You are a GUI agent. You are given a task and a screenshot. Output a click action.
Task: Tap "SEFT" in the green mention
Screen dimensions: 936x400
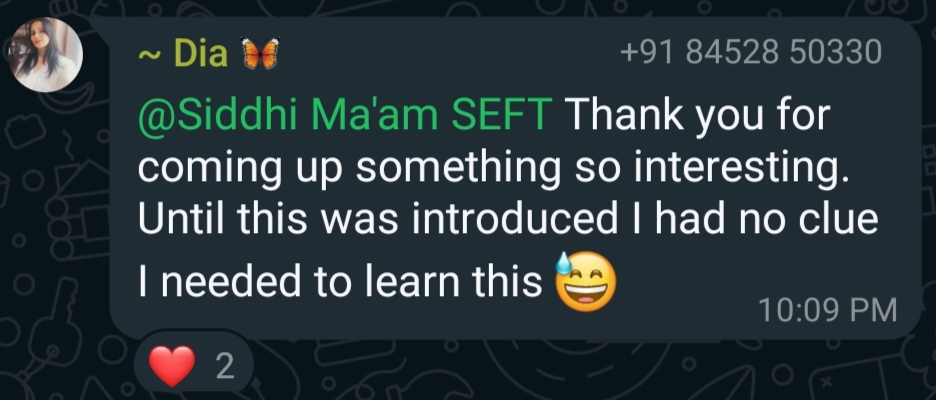501,117
